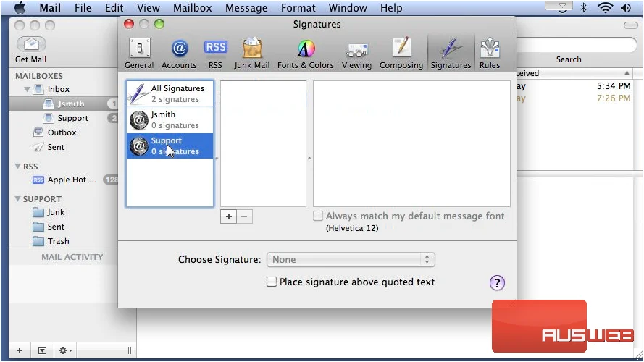Click the message received at 5:34 PM

pos(575,86)
